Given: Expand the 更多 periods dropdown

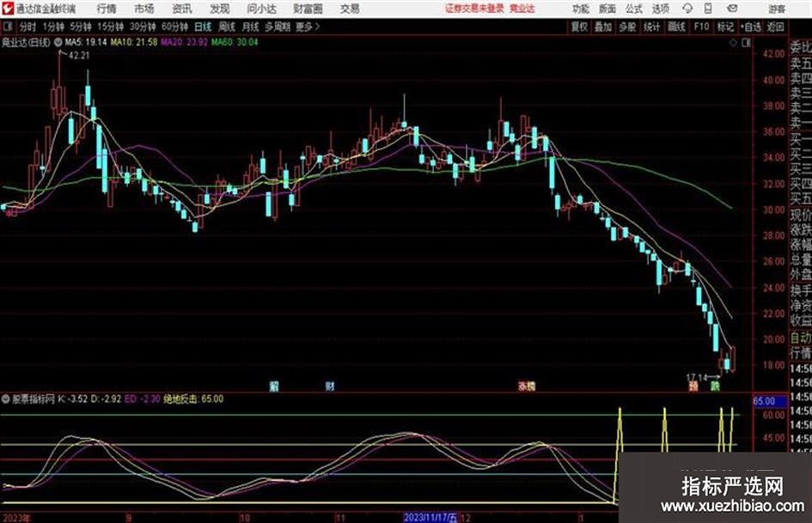Looking at the screenshot, I should [308, 27].
